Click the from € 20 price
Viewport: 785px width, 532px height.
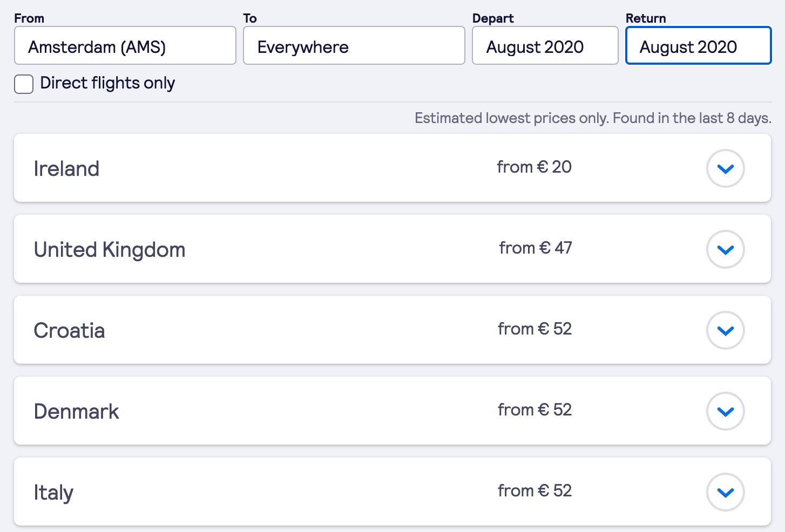coord(534,167)
